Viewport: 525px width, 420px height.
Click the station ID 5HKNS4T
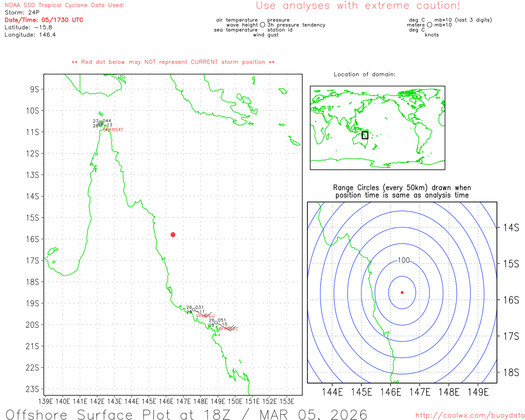coord(113,130)
